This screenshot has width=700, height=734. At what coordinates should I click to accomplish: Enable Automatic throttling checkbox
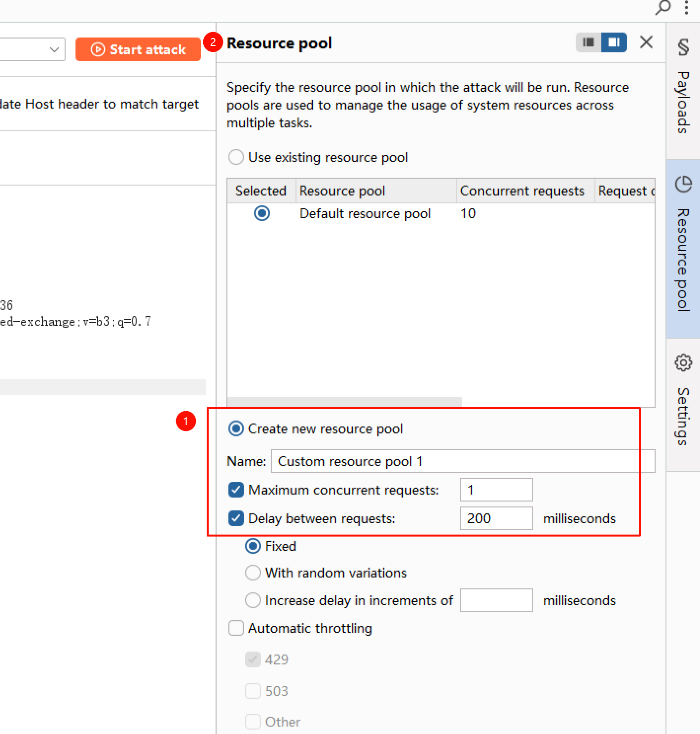pos(236,628)
